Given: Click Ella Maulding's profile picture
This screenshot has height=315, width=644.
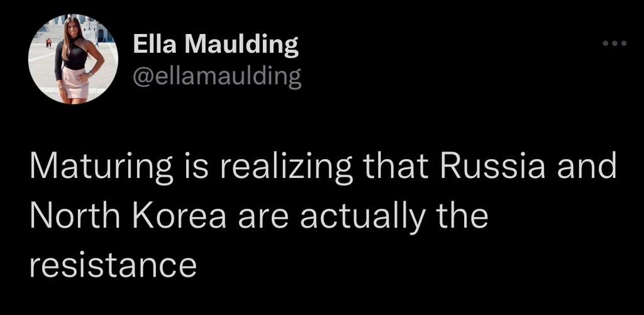Looking at the screenshot, I should [73, 59].
